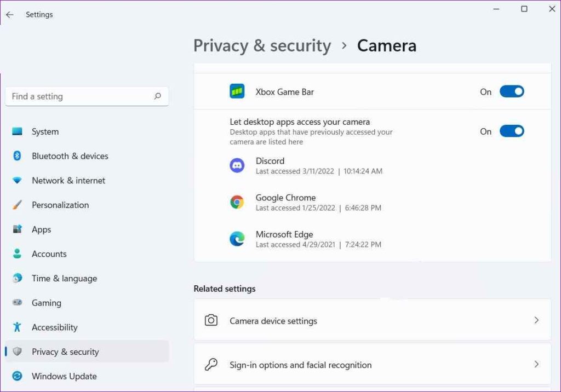Screen dimensions: 561x392
Task: Click the Time & language globe icon
Action: (17, 278)
